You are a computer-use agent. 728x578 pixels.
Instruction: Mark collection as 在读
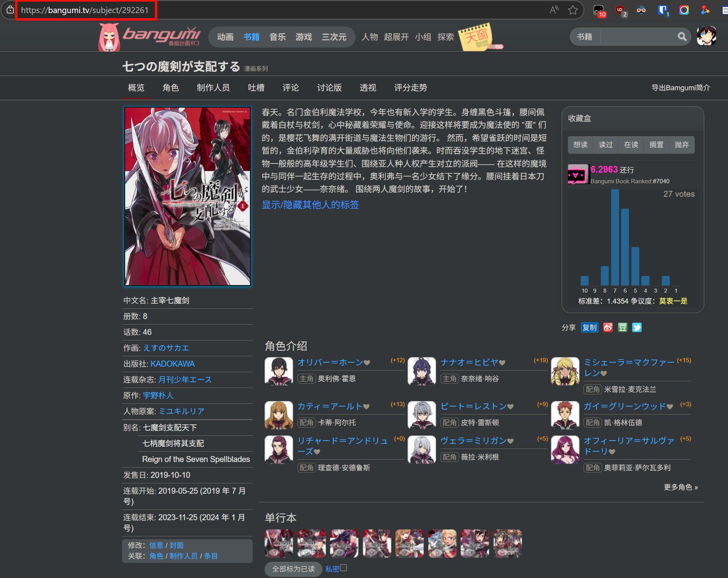click(631, 144)
